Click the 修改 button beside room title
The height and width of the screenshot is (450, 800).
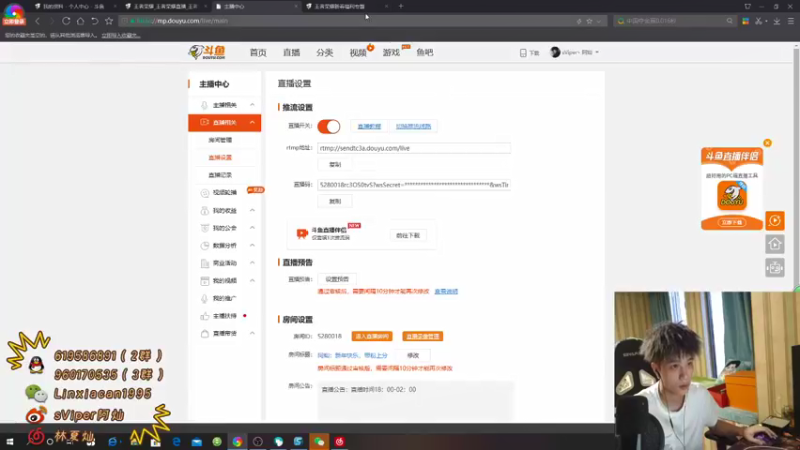413,355
